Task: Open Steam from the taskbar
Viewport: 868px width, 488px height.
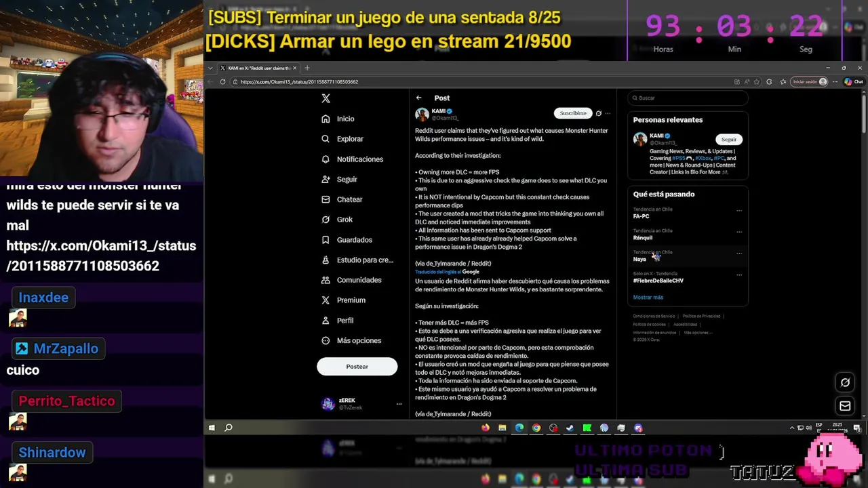Action: pos(570,428)
